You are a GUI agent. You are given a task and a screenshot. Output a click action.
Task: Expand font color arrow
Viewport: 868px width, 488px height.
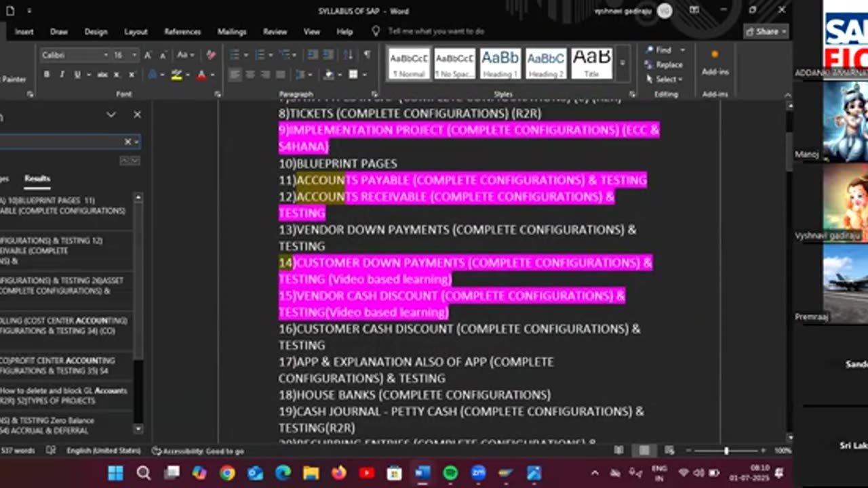point(212,75)
